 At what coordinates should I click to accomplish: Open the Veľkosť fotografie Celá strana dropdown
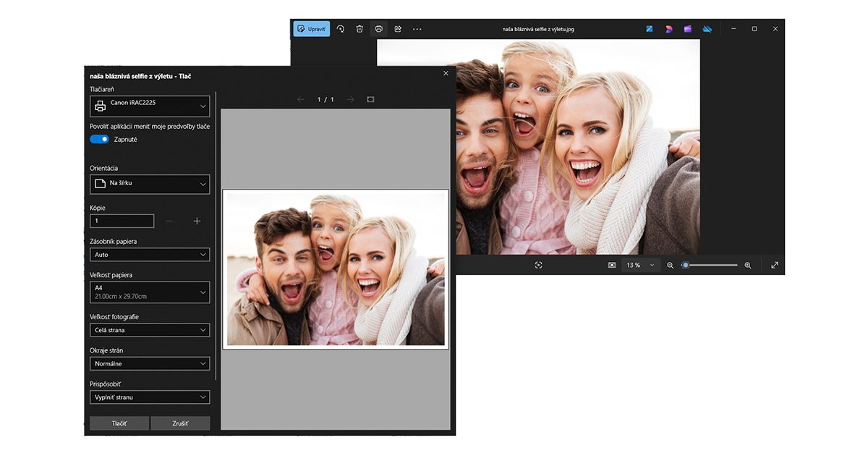coord(150,330)
